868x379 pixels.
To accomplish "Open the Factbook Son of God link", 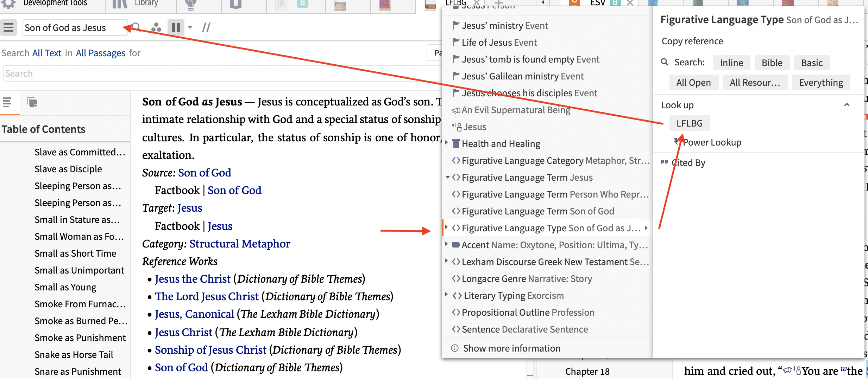I will [x=234, y=190].
